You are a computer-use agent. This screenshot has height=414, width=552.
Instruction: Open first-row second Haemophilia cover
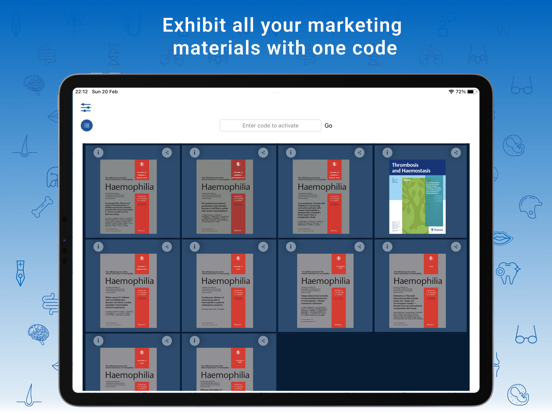coord(225,197)
